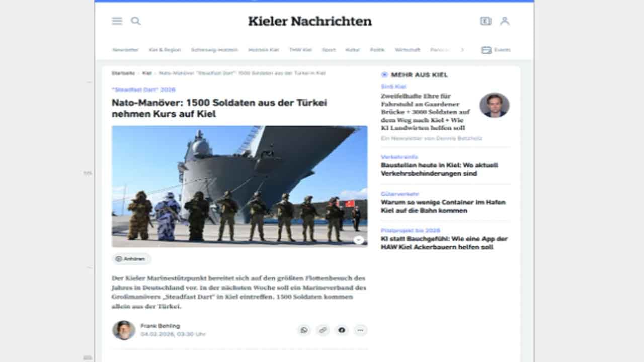
Task: Open the e-paper icon in header
Action: (486, 21)
